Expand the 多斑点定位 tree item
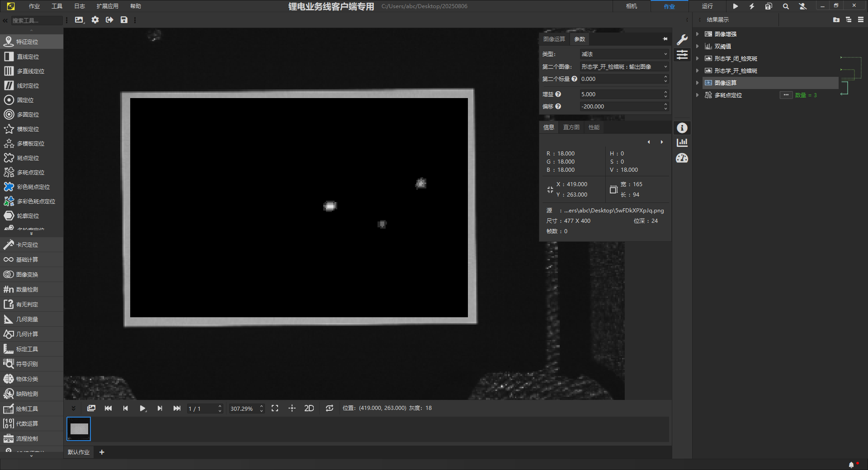The height and width of the screenshot is (470, 868). tap(697, 95)
